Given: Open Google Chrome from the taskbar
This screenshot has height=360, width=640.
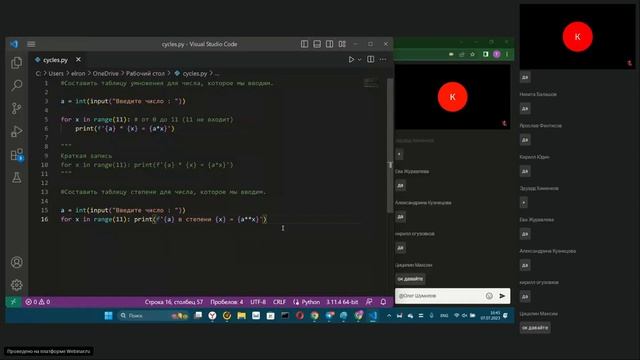Looking at the screenshot, I should [x=314, y=316].
